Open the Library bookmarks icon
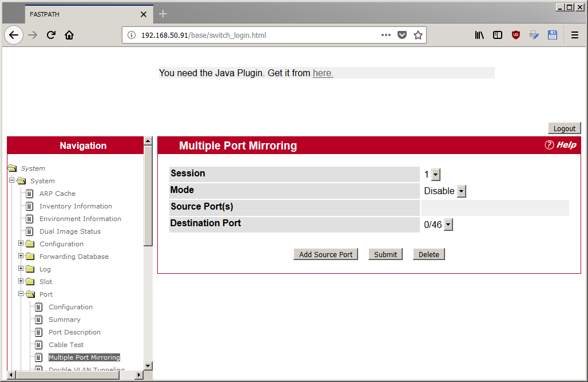Image resolution: width=588 pixels, height=382 pixels. point(479,36)
